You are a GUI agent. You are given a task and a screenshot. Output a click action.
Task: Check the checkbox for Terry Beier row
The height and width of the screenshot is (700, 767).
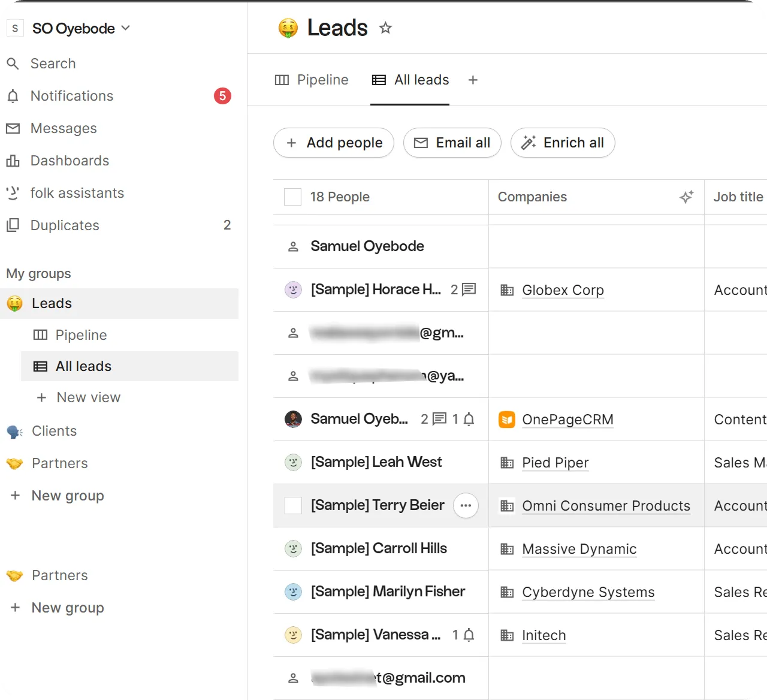[293, 505]
